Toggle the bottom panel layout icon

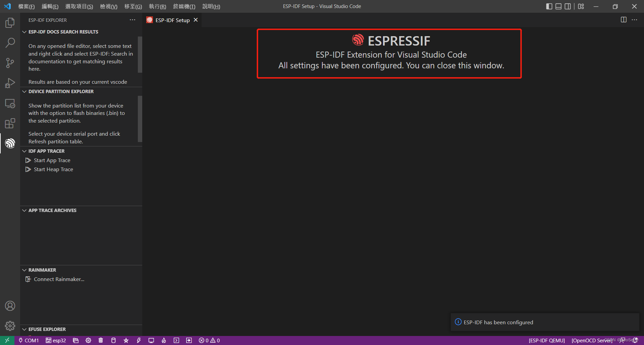[x=558, y=6]
